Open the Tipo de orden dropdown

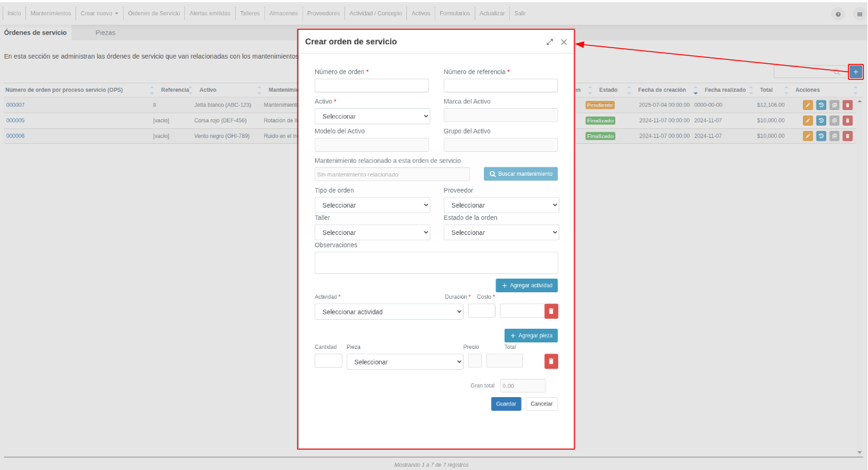coord(372,205)
